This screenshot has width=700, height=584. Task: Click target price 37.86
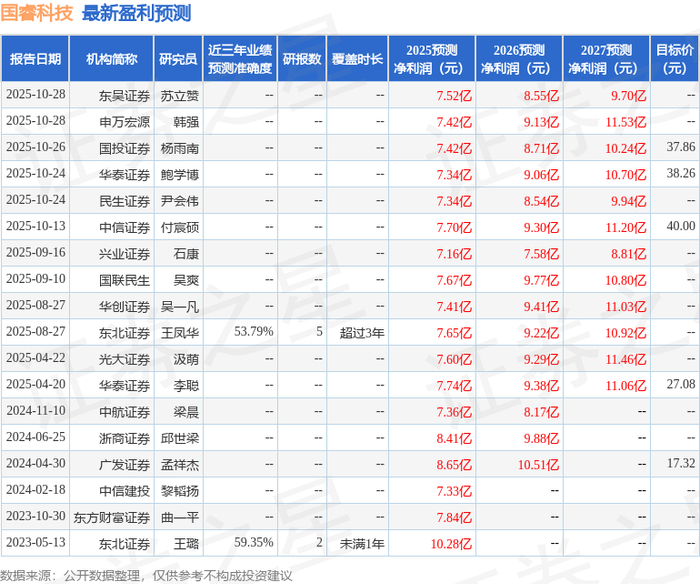click(681, 147)
